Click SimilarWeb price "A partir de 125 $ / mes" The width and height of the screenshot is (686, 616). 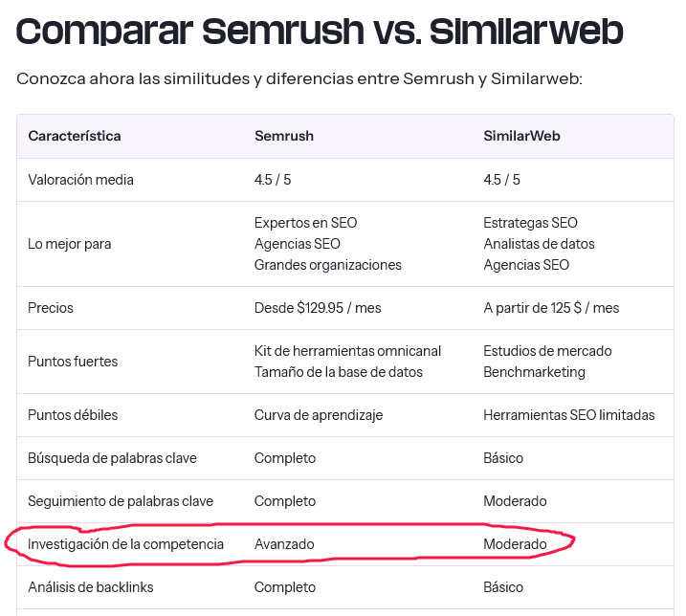click(x=551, y=308)
